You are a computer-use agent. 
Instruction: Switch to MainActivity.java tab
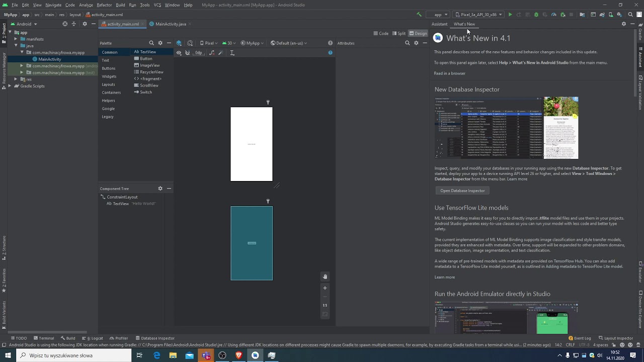pos(170,24)
